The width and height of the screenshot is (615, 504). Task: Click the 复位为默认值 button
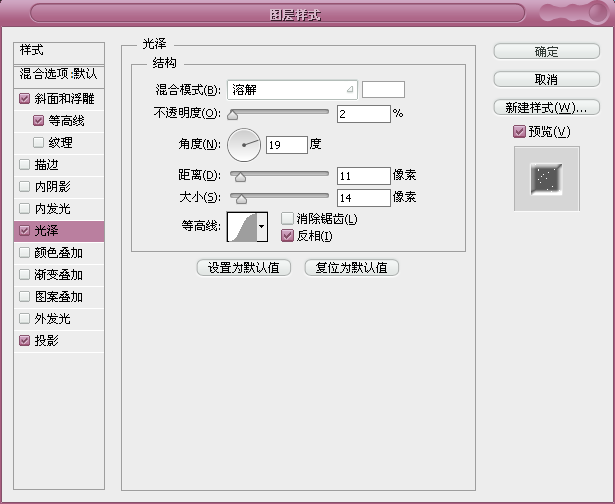click(x=351, y=268)
